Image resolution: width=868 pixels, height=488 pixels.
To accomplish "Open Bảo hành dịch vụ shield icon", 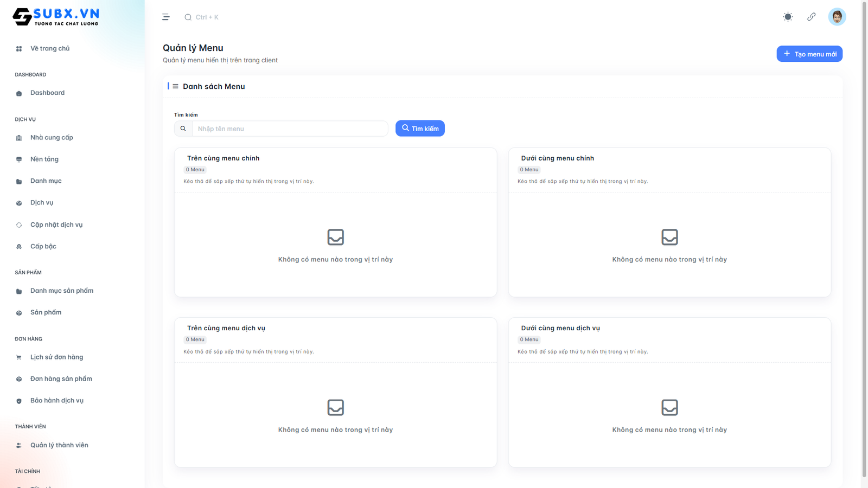I will 19,401.
